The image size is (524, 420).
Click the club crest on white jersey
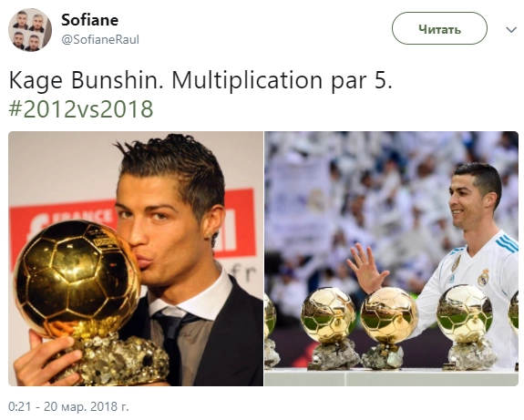point(483,278)
